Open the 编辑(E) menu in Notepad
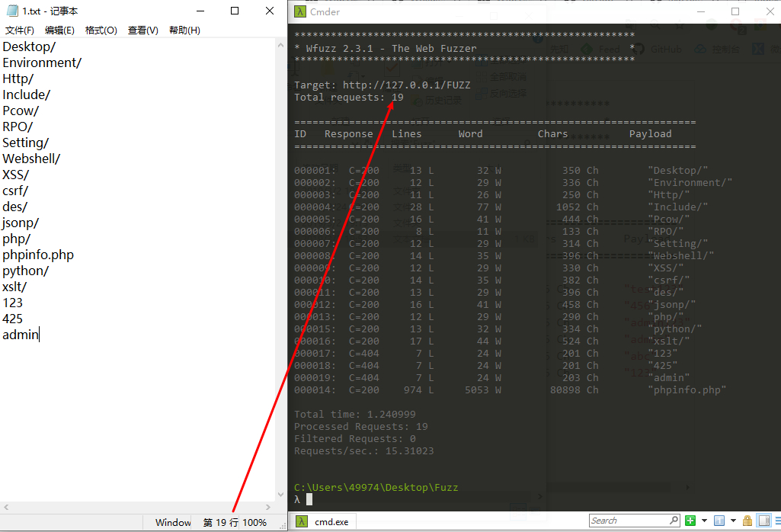 pyautogui.click(x=59, y=30)
